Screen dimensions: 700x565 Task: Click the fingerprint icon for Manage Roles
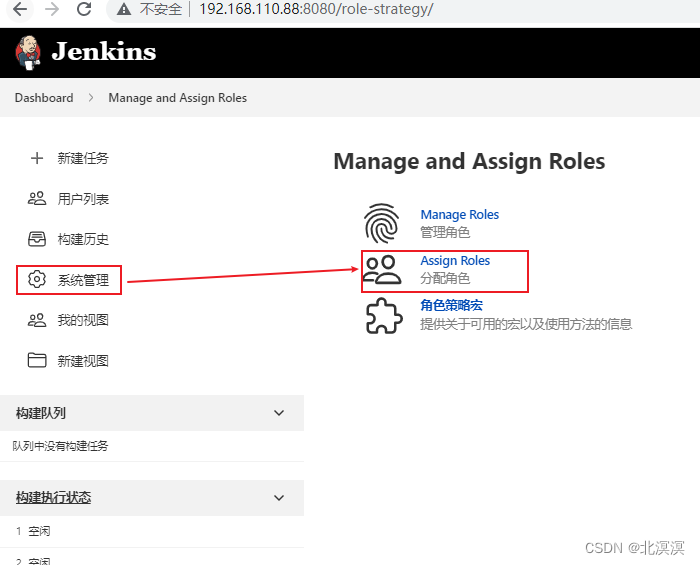coord(382,223)
